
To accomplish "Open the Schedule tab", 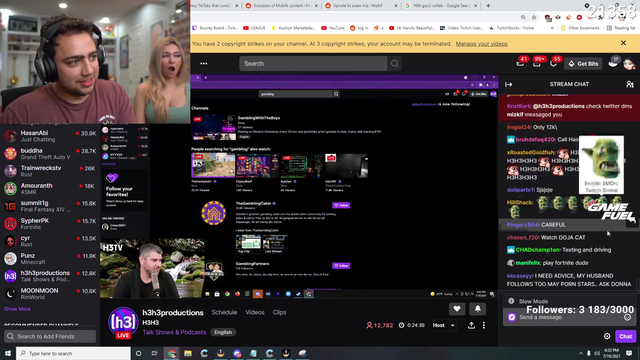I will [x=224, y=312].
